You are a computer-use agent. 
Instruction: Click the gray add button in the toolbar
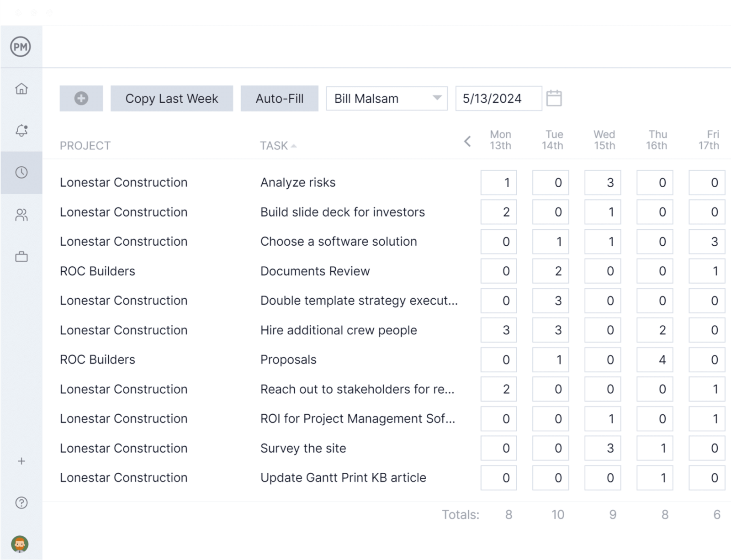tap(81, 98)
